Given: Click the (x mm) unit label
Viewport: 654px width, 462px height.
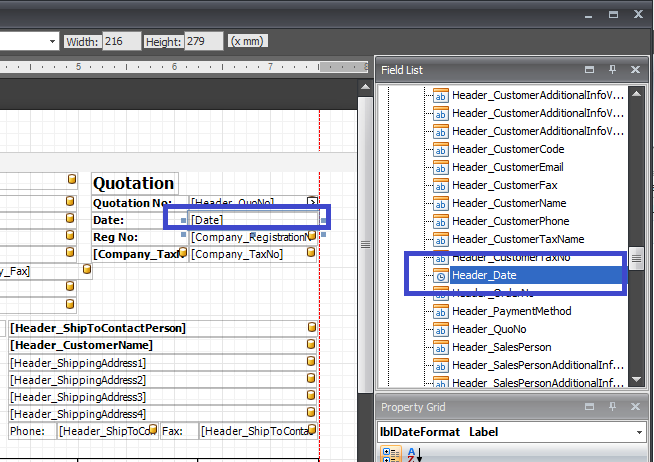Looking at the screenshot, I should (x=247, y=41).
